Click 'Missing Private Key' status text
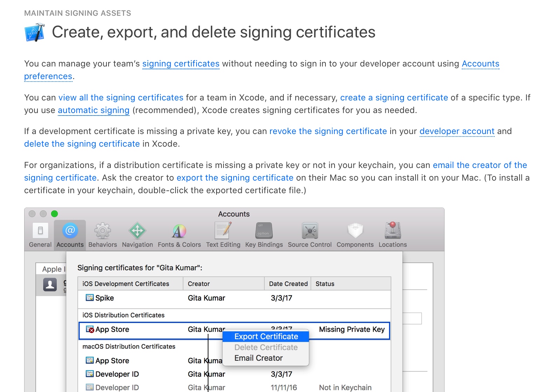The height and width of the screenshot is (392, 550). pos(352,329)
